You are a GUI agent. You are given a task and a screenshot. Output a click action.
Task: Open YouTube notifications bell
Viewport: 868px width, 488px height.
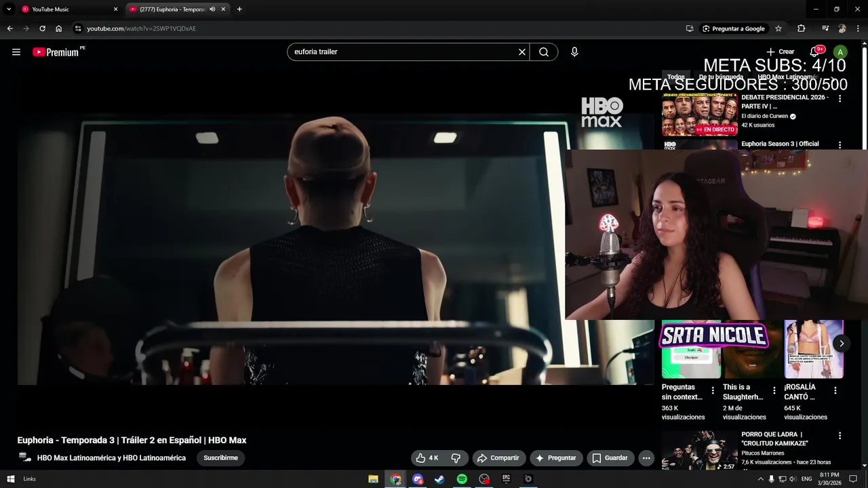(814, 52)
